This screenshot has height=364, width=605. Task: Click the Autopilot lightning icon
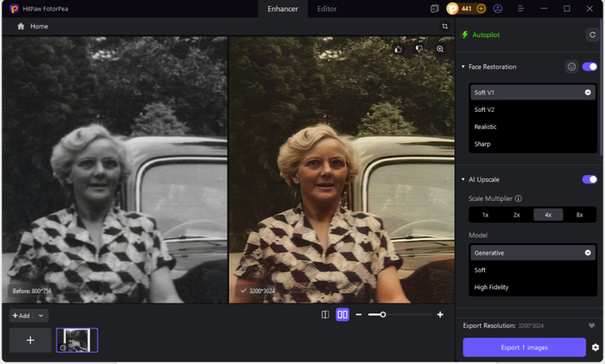(x=465, y=35)
